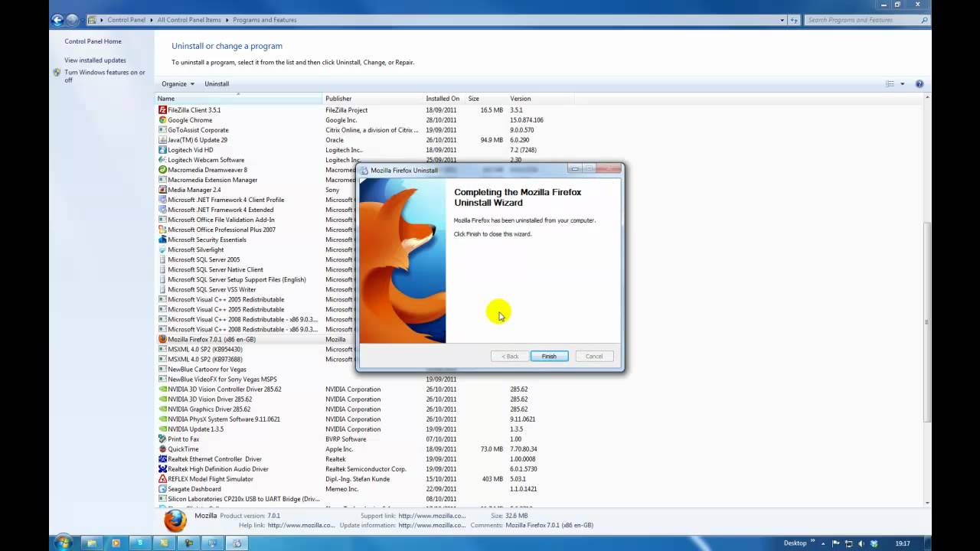Click Uninstall in the toolbar
980x551 pixels.
217,83
